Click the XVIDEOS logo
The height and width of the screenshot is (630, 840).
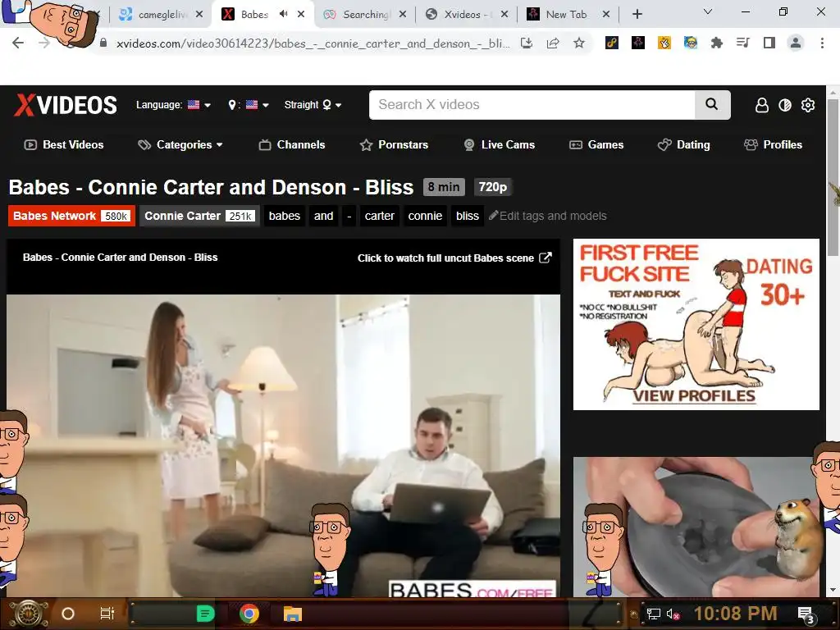(66, 105)
